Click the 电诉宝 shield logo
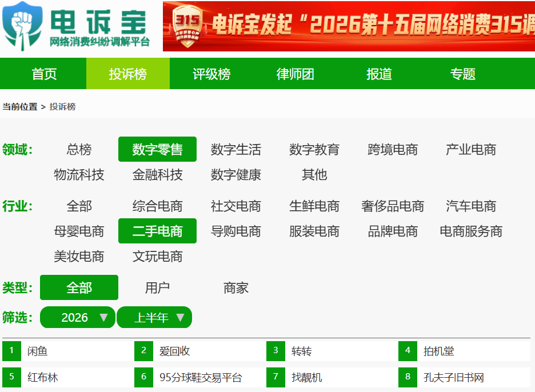The width and height of the screenshot is (535, 392). (22, 26)
